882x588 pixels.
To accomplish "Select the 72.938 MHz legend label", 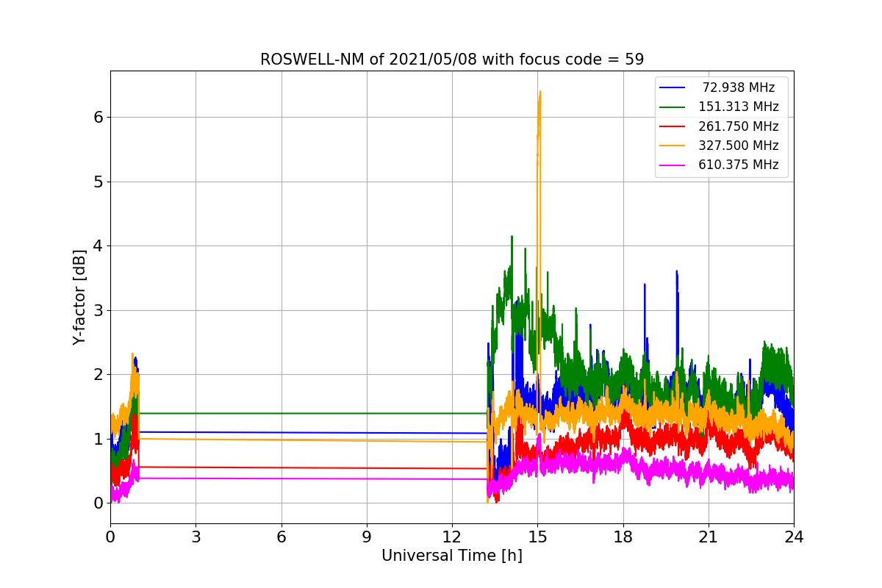I will click(x=739, y=87).
